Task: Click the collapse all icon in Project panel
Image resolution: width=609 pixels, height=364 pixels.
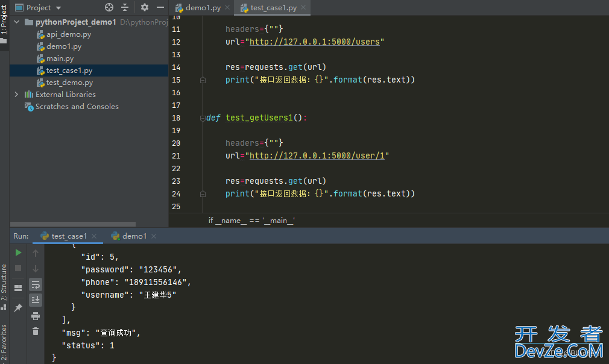Action: point(125,7)
